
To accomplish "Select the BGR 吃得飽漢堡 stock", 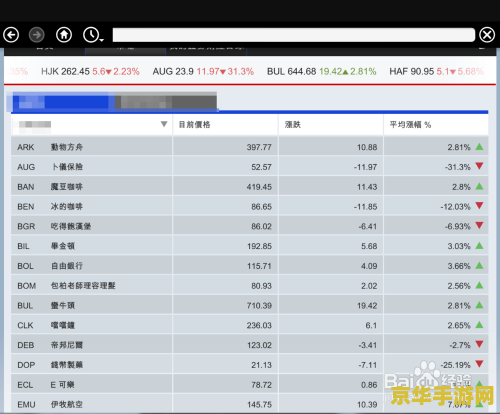I will 250,226.
